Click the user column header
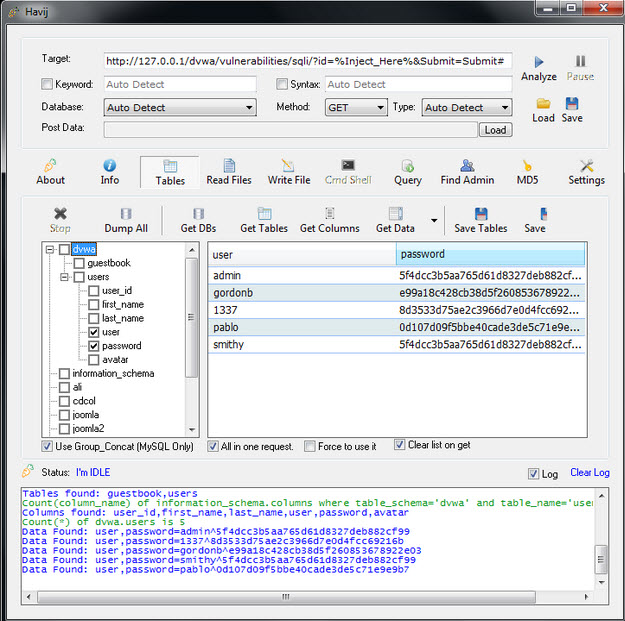 [x=302, y=254]
